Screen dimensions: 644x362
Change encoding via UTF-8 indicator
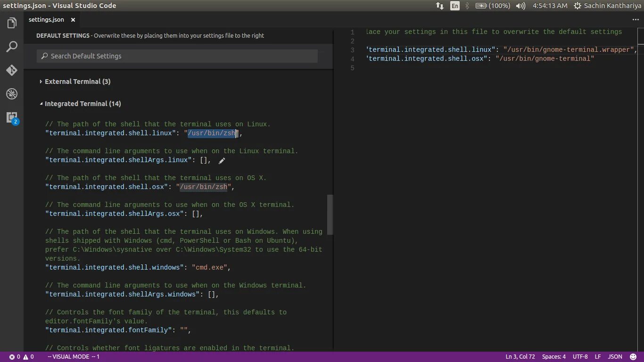click(580, 357)
